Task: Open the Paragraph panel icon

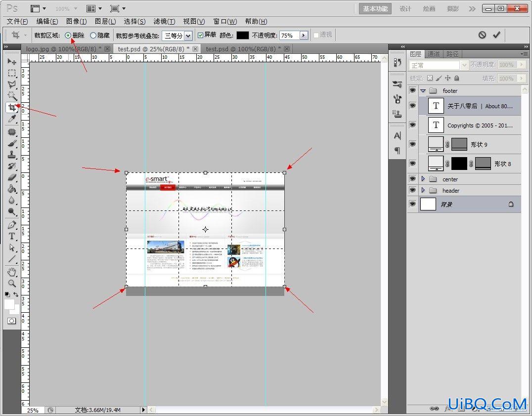Action: point(398,150)
